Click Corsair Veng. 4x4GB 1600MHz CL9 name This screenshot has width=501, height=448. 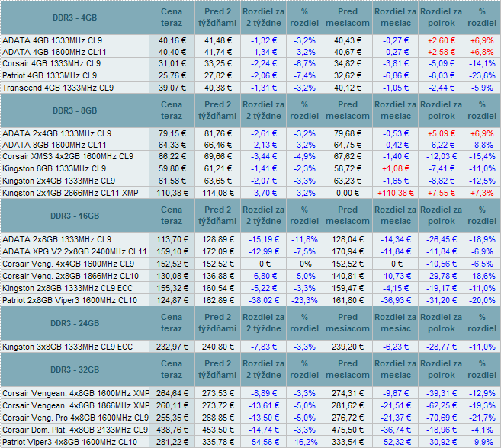coord(69,264)
